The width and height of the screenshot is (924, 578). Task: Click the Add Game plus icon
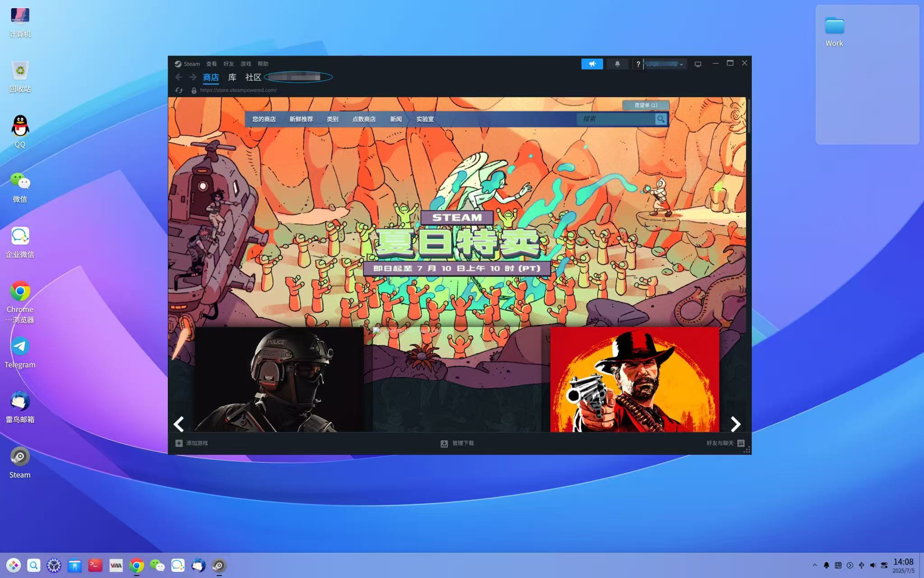[x=179, y=443]
